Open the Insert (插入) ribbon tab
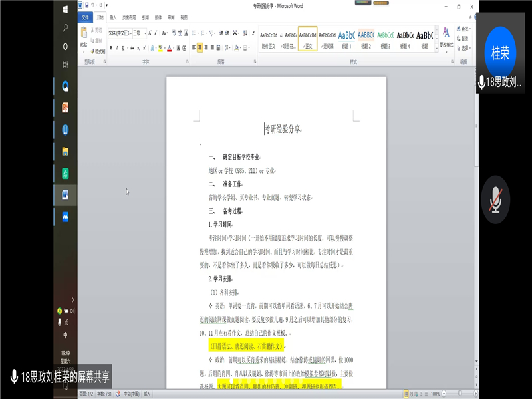 click(x=112, y=17)
